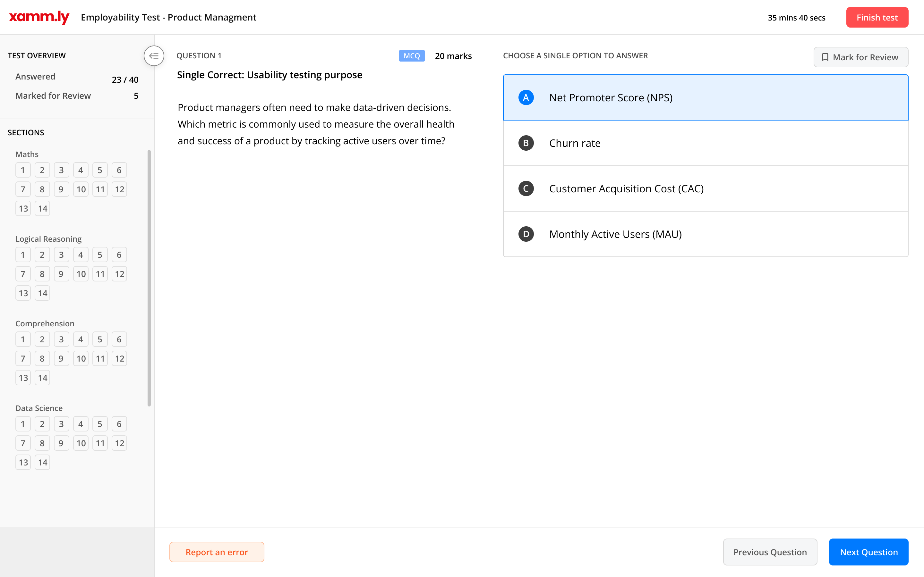Click the MCQ badge

coord(411,56)
